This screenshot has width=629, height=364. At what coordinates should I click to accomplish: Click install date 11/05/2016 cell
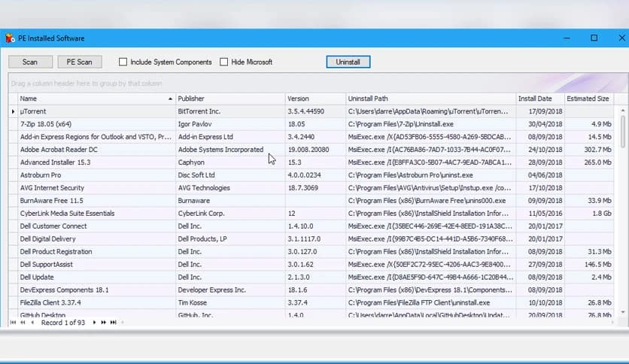(x=540, y=214)
